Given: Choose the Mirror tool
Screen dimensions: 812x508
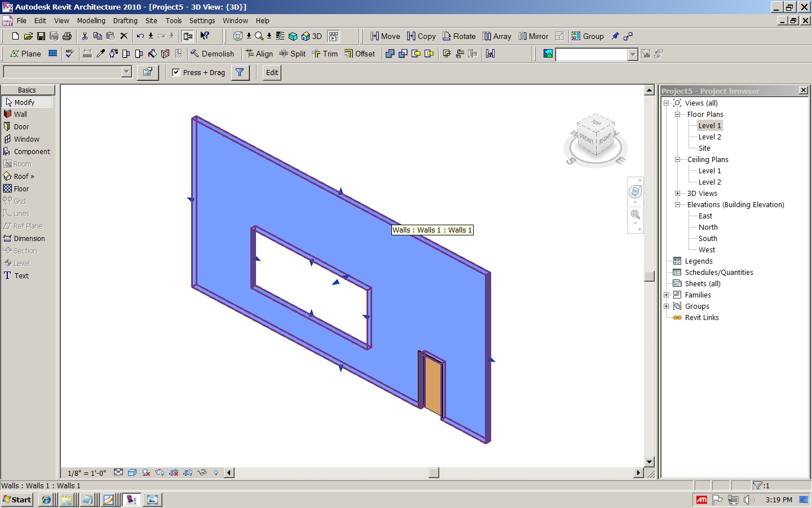Looking at the screenshot, I should point(533,36).
